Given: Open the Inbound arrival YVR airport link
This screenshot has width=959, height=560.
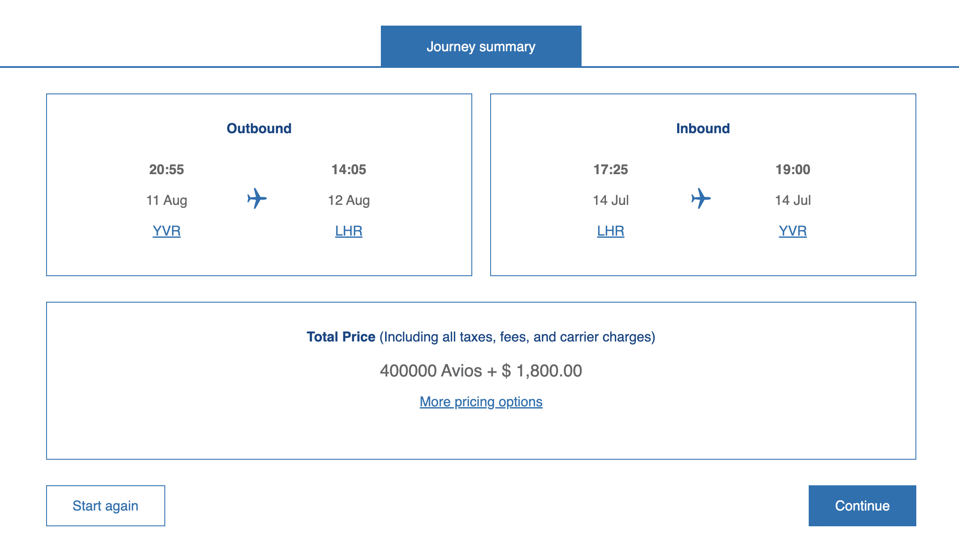Looking at the screenshot, I should point(792,231).
